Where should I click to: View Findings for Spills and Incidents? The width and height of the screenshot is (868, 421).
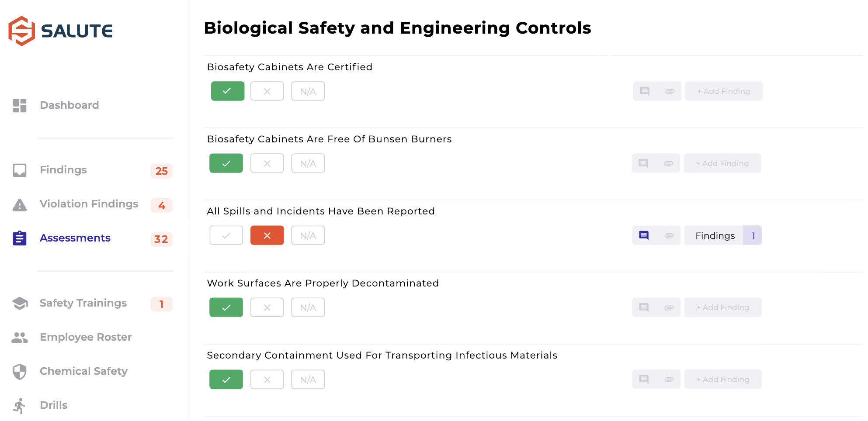(715, 235)
